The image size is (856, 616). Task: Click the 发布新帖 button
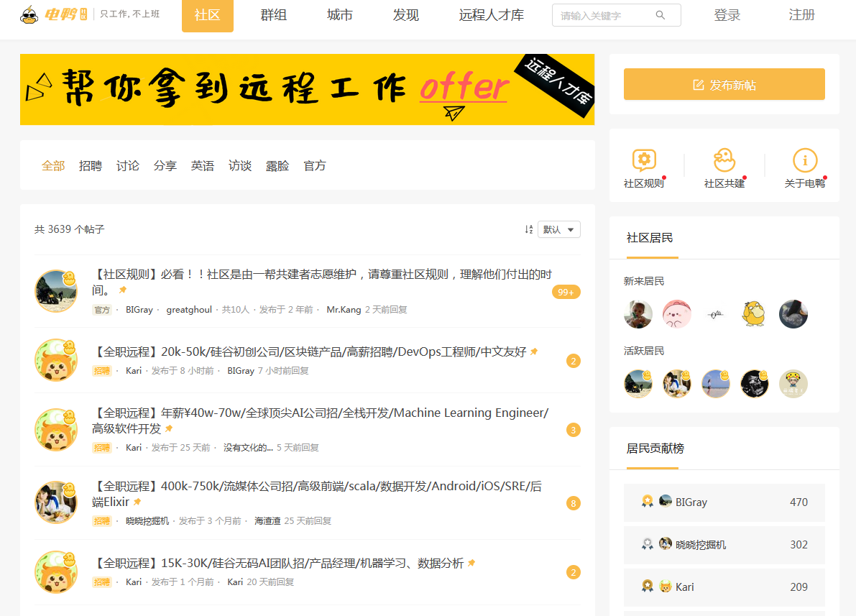(x=724, y=85)
